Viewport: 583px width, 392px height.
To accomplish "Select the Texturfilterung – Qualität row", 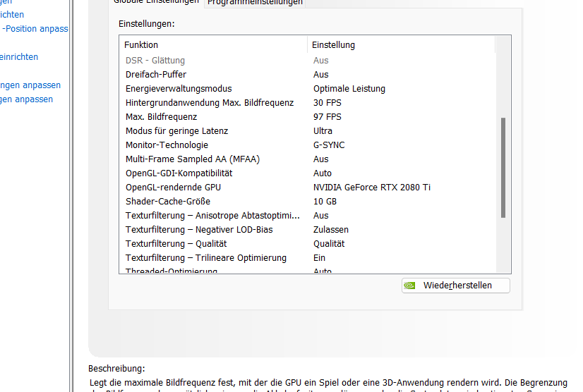I will click(x=308, y=244).
